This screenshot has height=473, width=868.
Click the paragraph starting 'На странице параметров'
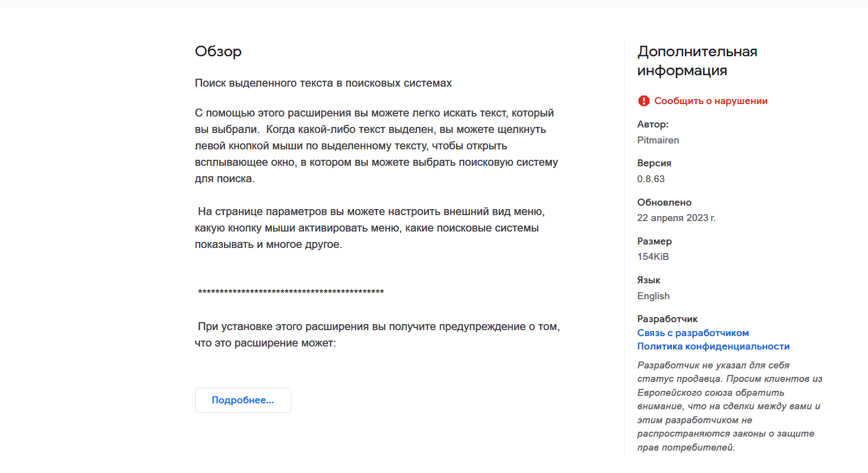pyautogui.click(x=370, y=228)
